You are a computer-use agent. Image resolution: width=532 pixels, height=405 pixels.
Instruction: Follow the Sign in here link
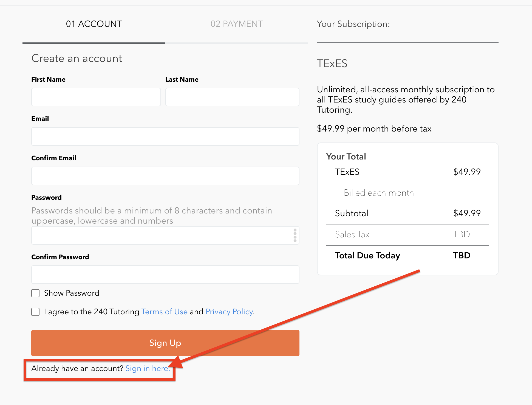point(147,369)
